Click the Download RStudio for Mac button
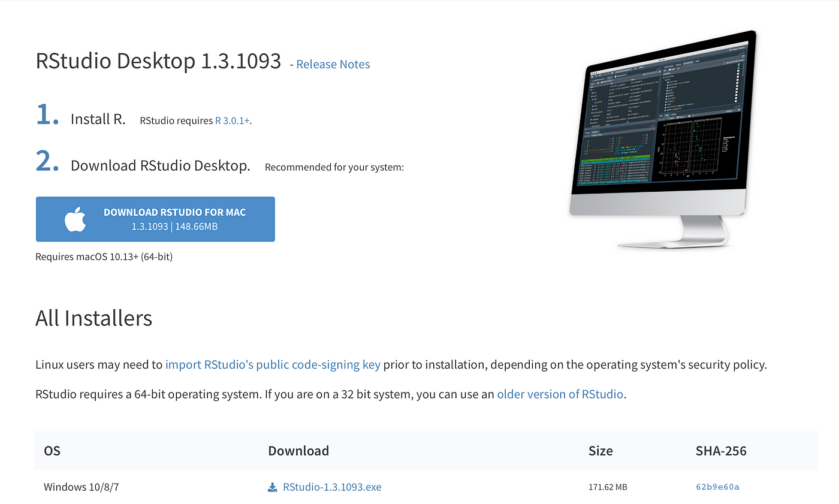This screenshot has width=839, height=504. 155,219
